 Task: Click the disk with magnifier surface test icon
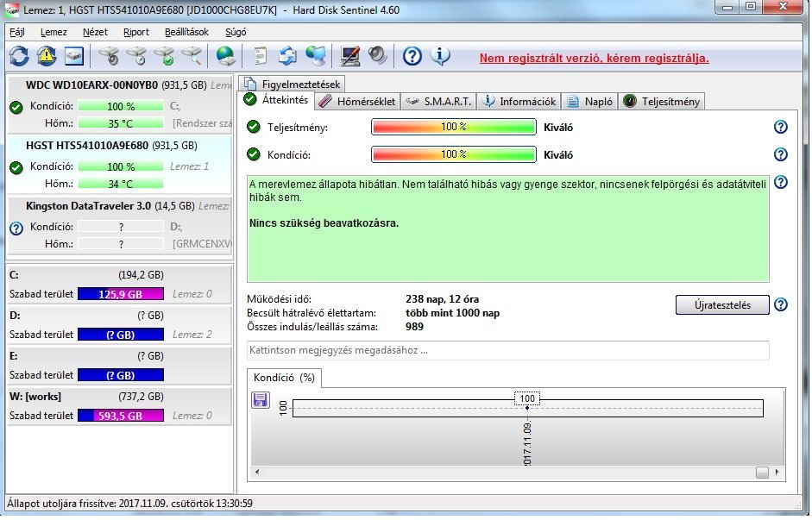[x=192, y=56]
